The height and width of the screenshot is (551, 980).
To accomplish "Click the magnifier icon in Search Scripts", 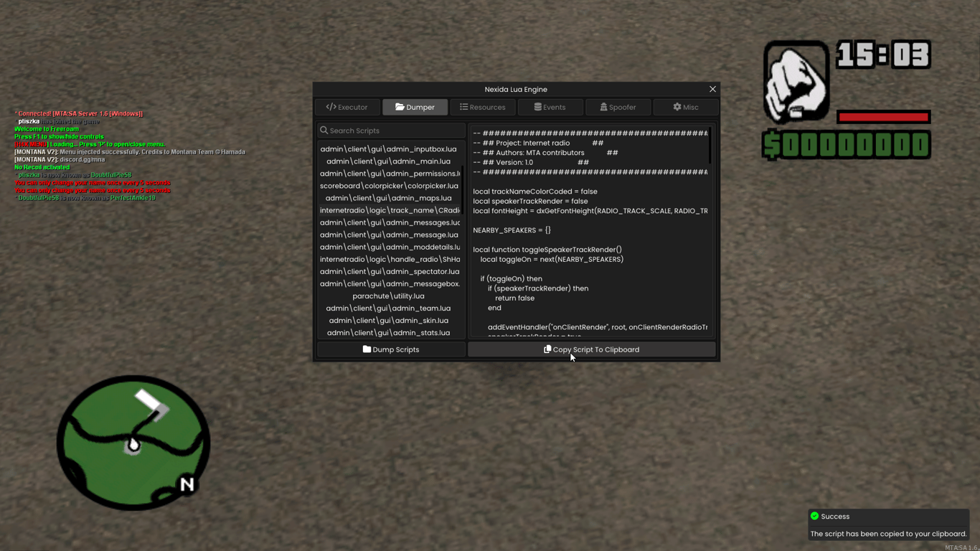I will coord(324,131).
